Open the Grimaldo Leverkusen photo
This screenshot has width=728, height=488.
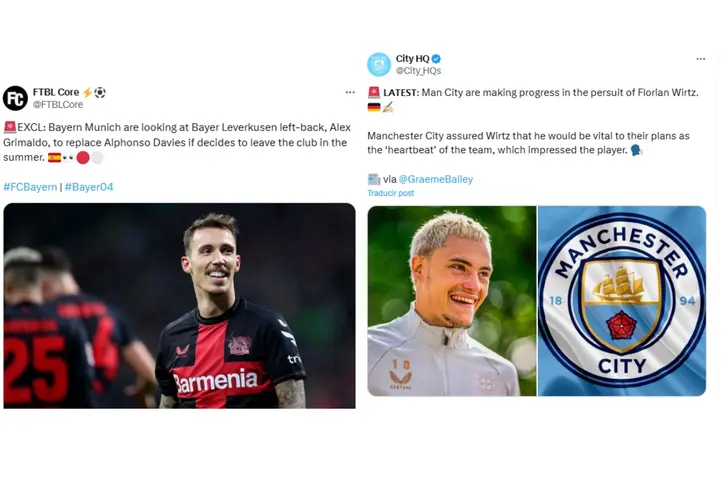[179, 306]
